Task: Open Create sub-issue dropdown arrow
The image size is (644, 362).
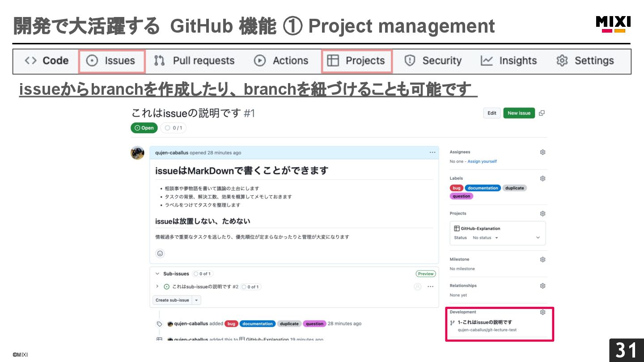Action: click(x=196, y=300)
